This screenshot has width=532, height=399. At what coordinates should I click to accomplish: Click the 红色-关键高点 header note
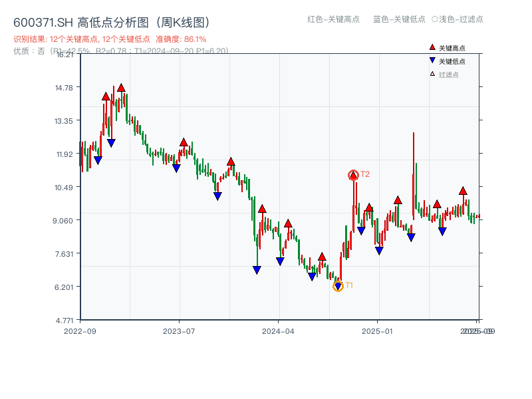pyautogui.click(x=334, y=19)
